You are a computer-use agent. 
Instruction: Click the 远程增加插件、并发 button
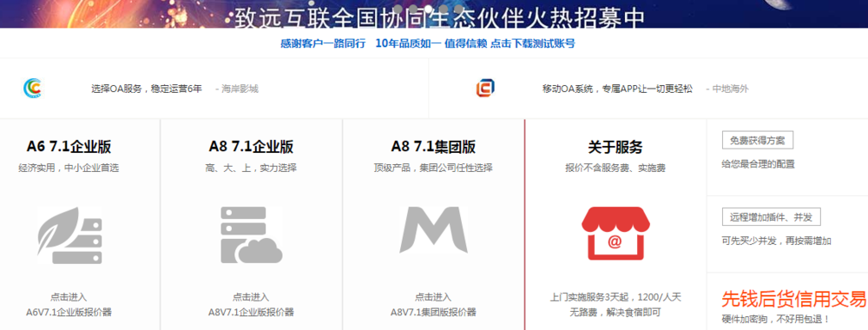point(771,217)
